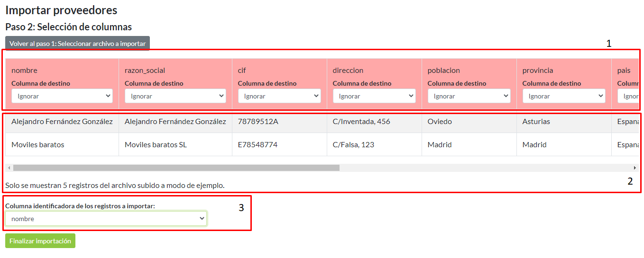Open destination dropdown for pais column
Image resolution: width=644 pixels, height=258 pixels.
[628, 96]
